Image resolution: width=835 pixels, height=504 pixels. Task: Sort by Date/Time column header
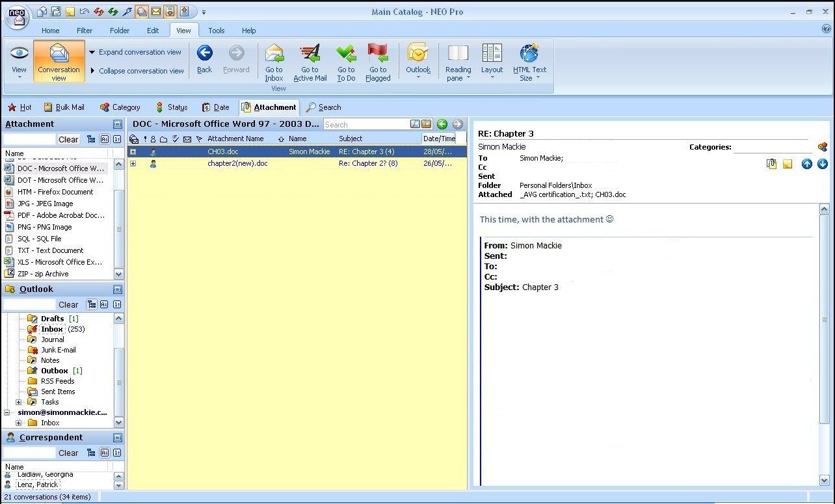(439, 139)
